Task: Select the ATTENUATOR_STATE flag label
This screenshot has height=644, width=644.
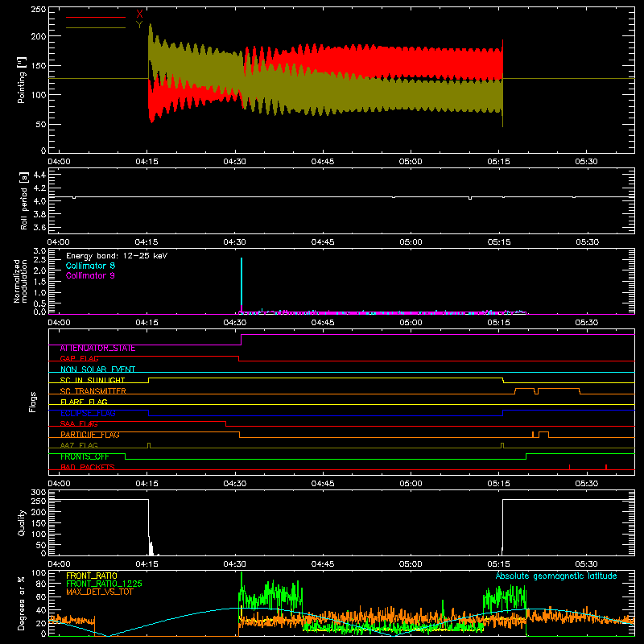Action: pos(97,349)
